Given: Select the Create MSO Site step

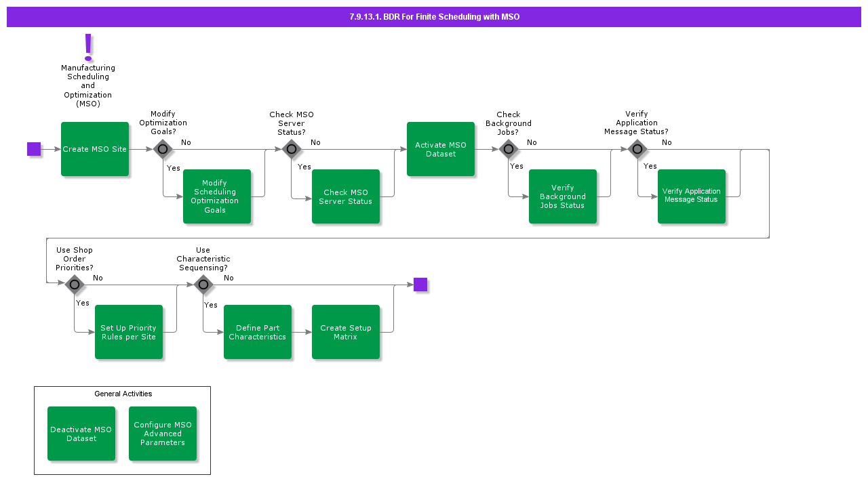Looking at the screenshot, I should pyautogui.click(x=95, y=149).
